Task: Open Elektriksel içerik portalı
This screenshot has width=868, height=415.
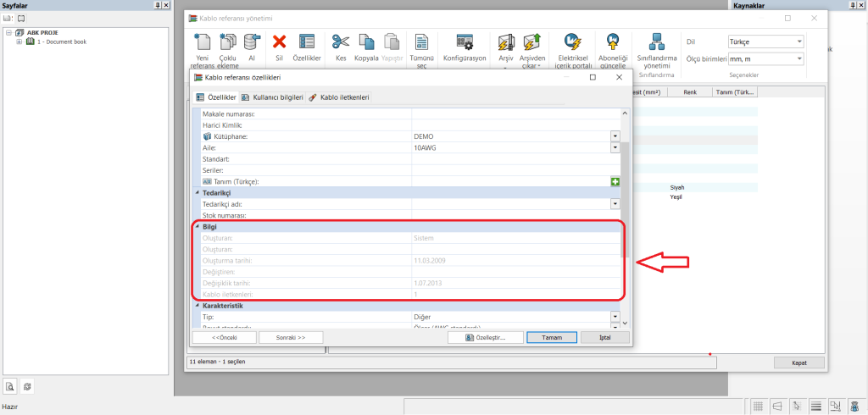Action: [x=572, y=41]
